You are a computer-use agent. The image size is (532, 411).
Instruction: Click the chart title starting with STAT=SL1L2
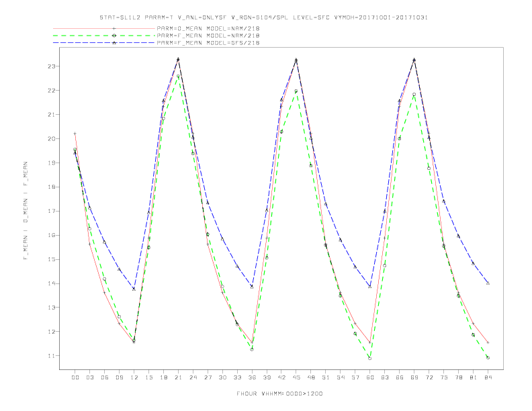click(x=263, y=17)
